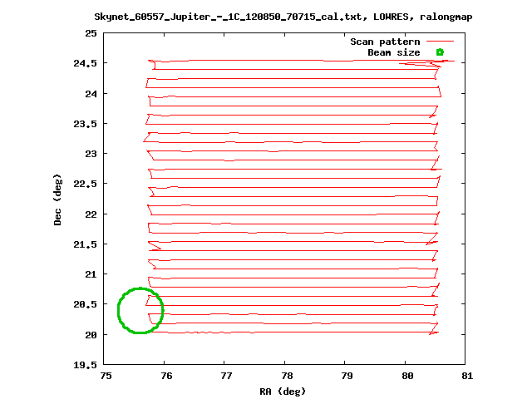Click the large green beam size circle

(140, 310)
